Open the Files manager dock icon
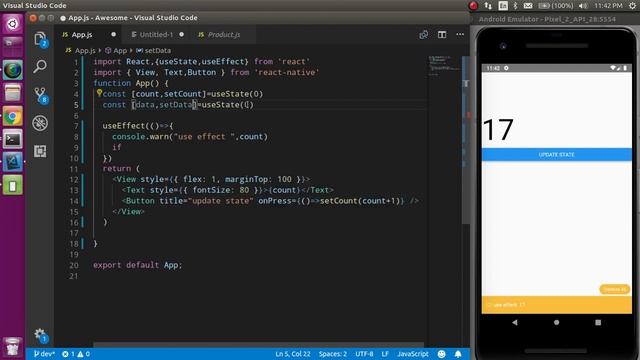Screen dimensions: 640x360 (x=13, y=93)
